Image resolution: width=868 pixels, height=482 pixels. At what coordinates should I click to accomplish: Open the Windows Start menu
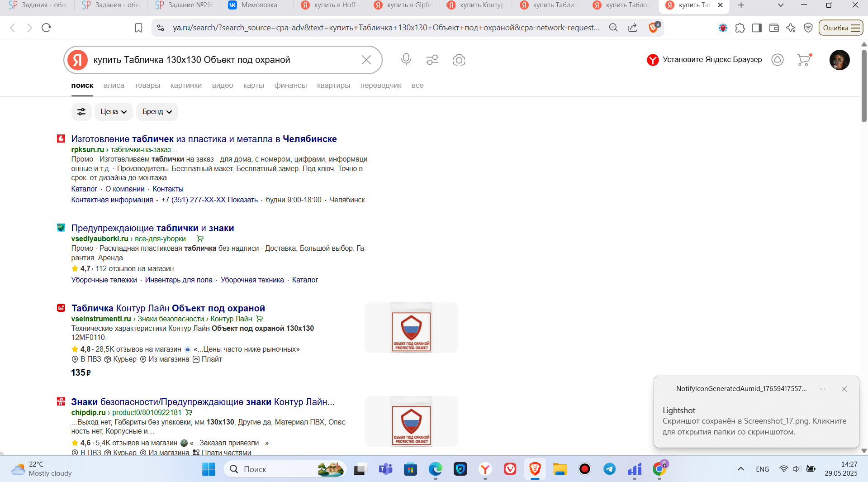click(209, 469)
